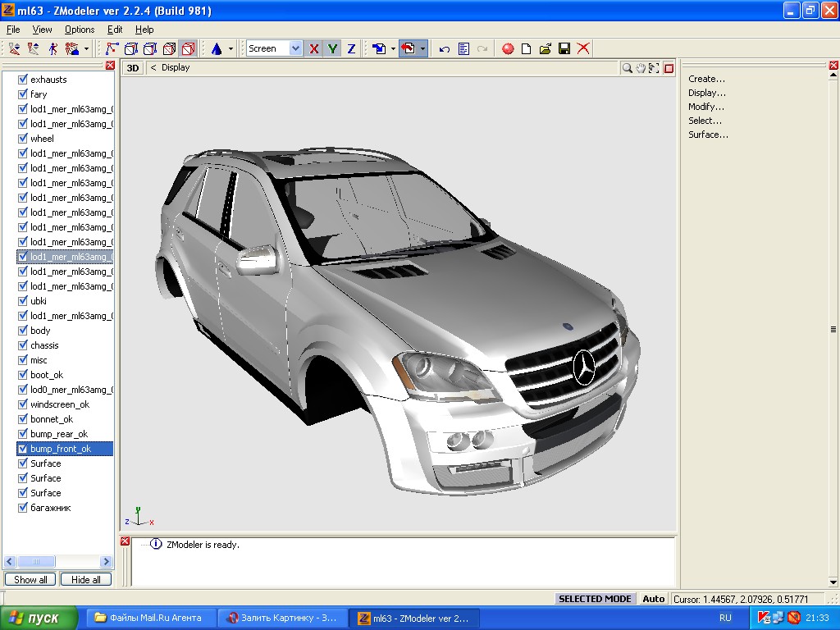Open the File menu

[13, 30]
